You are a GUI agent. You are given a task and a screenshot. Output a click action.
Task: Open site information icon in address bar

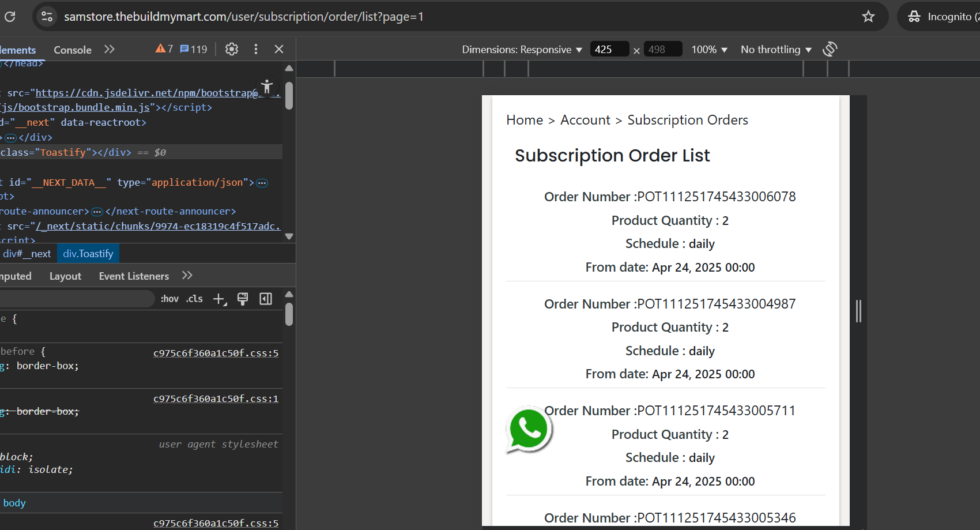click(x=47, y=17)
